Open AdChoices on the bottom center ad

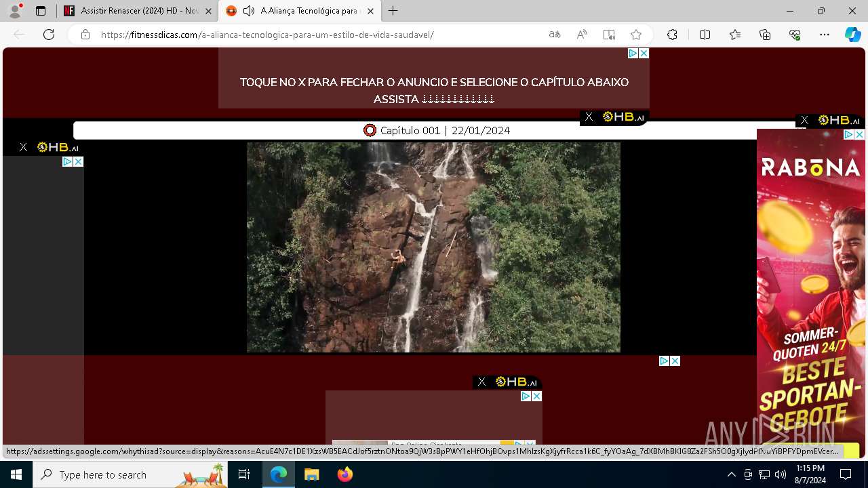tap(526, 396)
